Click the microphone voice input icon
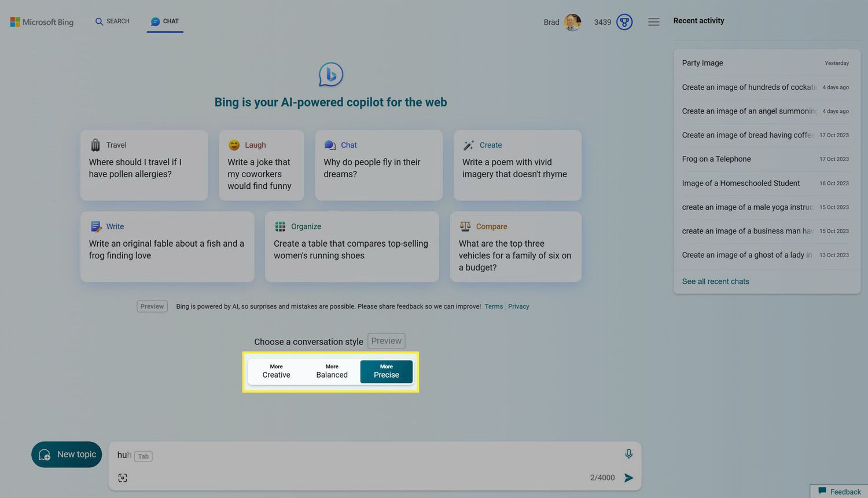This screenshot has width=868, height=498. pyautogui.click(x=628, y=454)
